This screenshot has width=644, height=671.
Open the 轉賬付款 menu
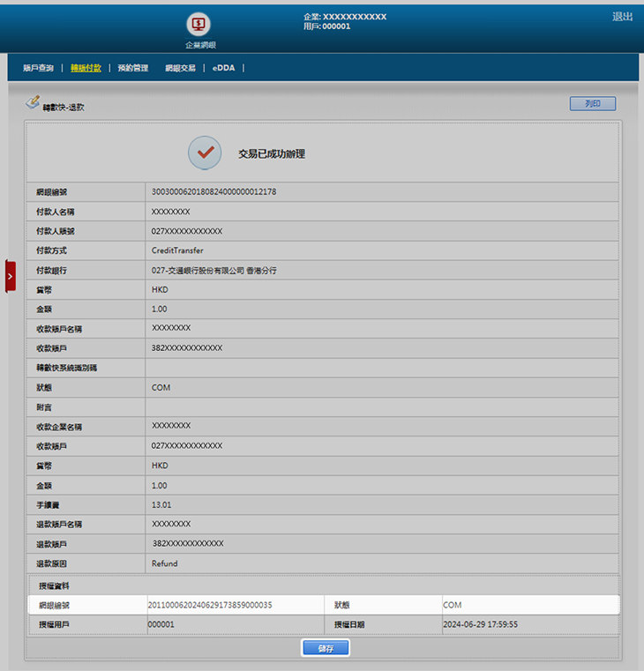[x=86, y=68]
